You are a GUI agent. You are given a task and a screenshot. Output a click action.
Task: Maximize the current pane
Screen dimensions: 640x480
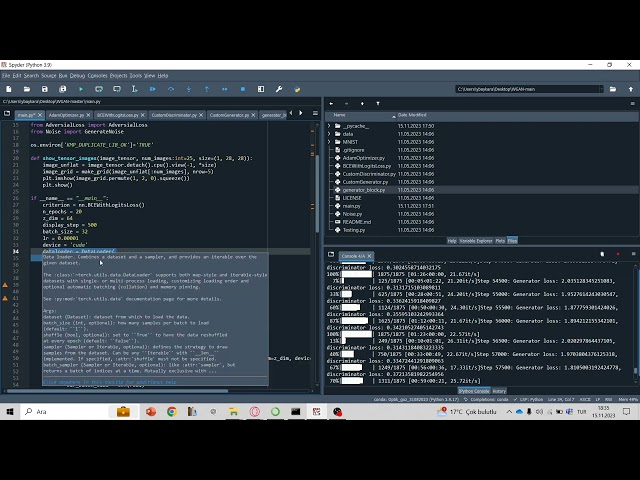tap(261, 89)
